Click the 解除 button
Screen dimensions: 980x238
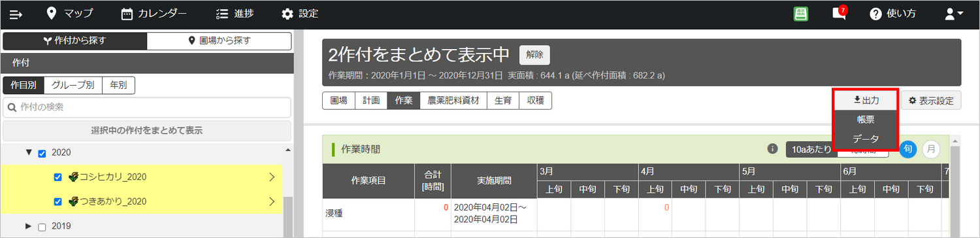pyautogui.click(x=534, y=55)
